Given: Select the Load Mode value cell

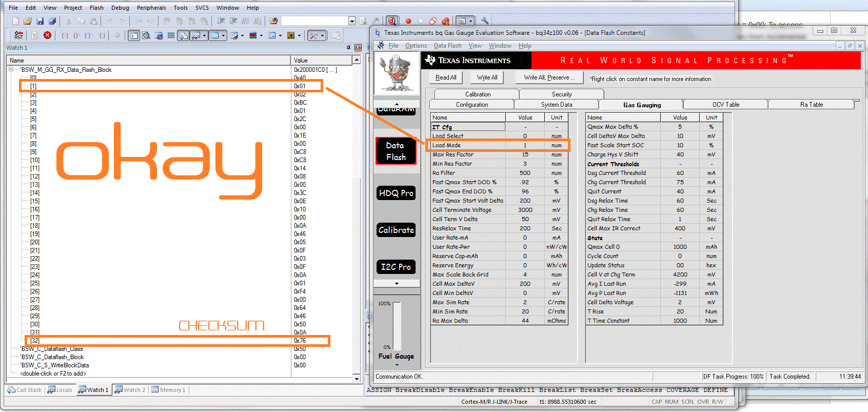Looking at the screenshot, I should pyautogui.click(x=525, y=145).
